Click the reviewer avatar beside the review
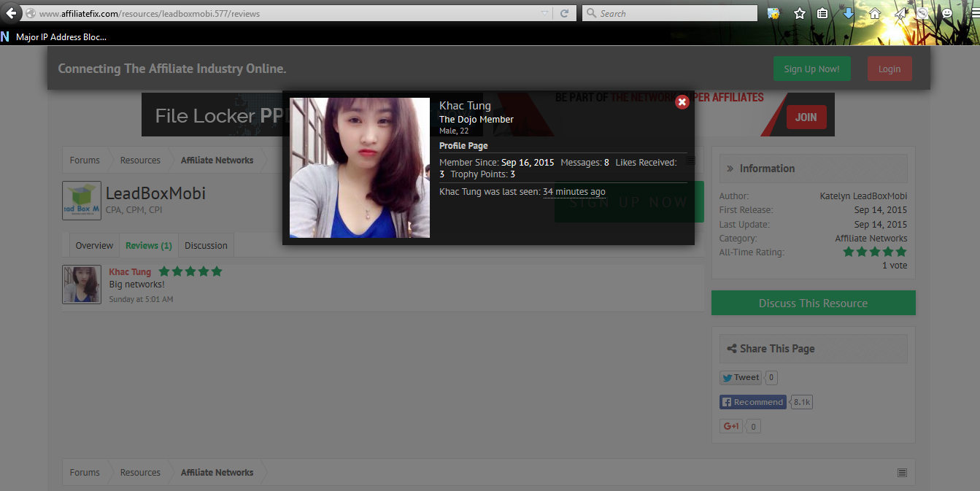The width and height of the screenshot is (980, 491). 82,285
